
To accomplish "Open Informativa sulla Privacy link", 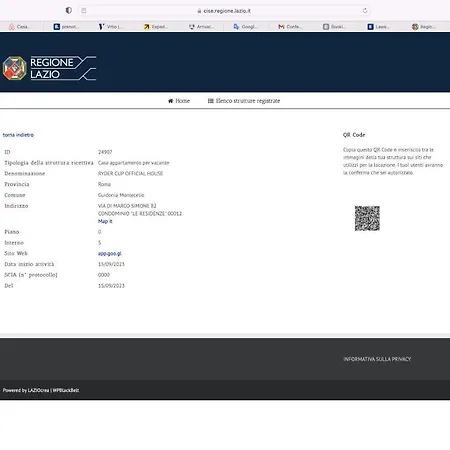I will [377, 359].
